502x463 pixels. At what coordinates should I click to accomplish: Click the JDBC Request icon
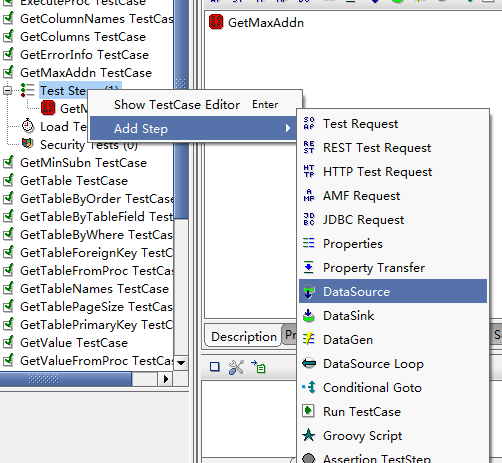pos(309,219)
